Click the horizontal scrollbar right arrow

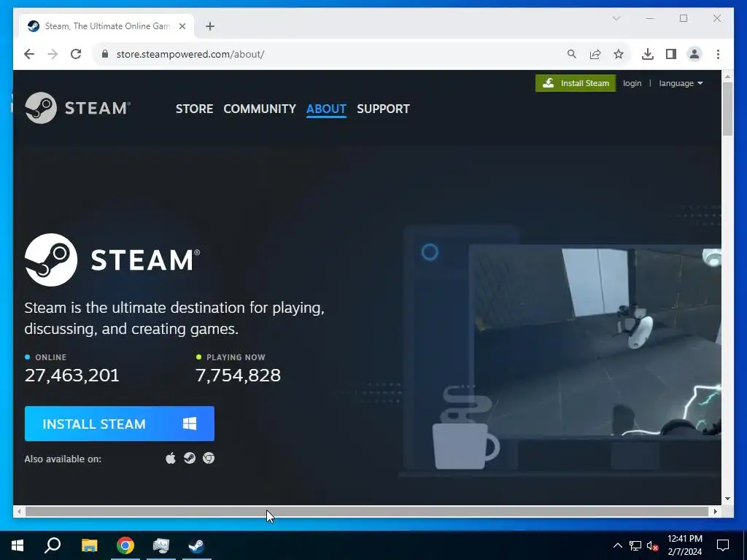(715, 511)
